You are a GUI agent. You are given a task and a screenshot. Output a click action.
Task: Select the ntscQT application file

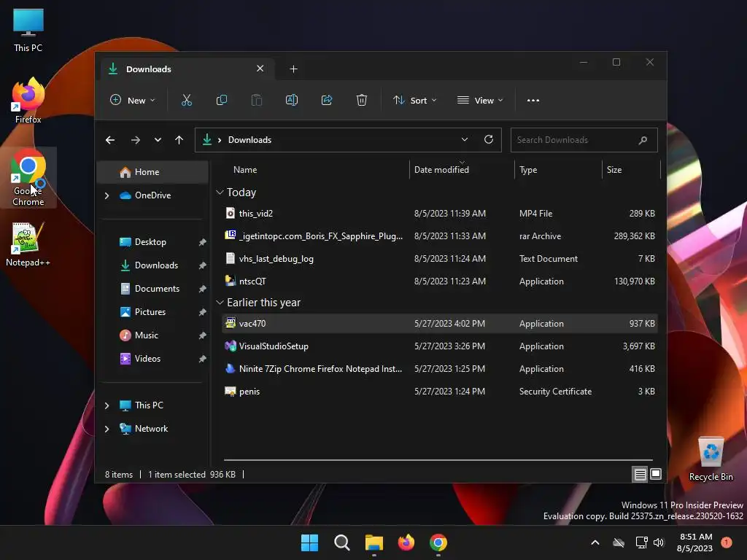click(x=440, y=281)
